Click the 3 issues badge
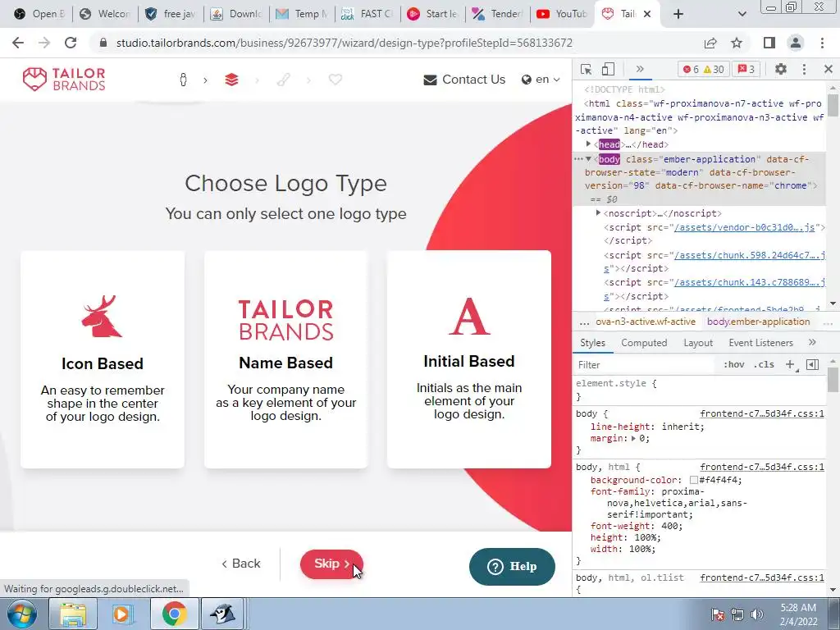The height and width of the screenshot is (630, 840). coord(746,69)
